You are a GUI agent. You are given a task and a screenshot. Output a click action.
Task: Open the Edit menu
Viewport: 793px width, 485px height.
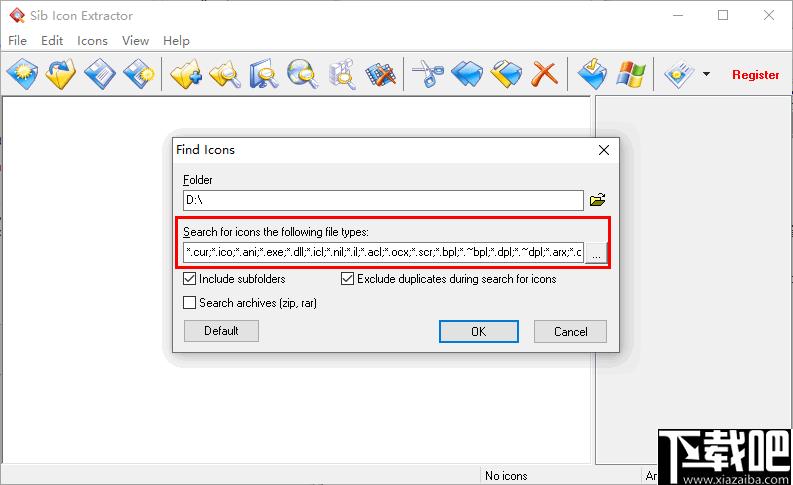[52, 40]
